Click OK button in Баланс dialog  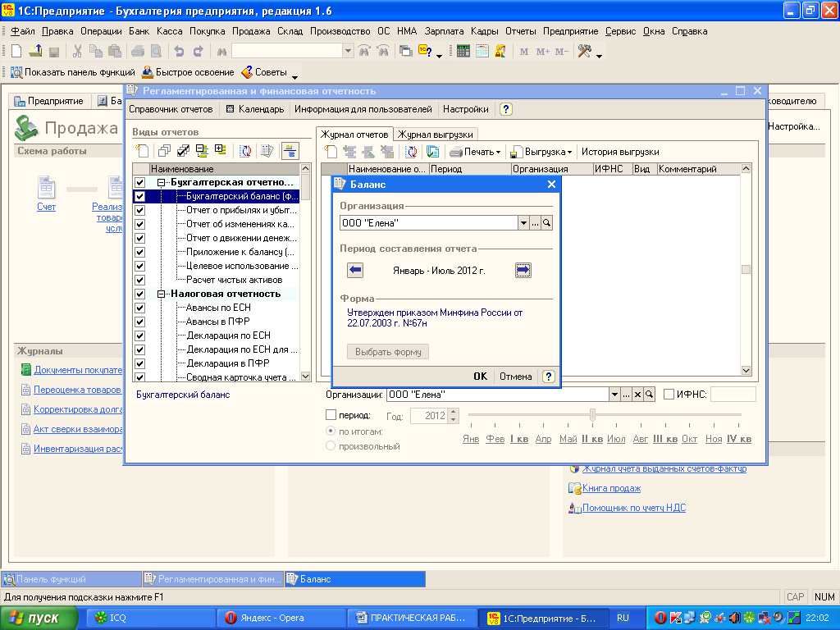point(480,377)
